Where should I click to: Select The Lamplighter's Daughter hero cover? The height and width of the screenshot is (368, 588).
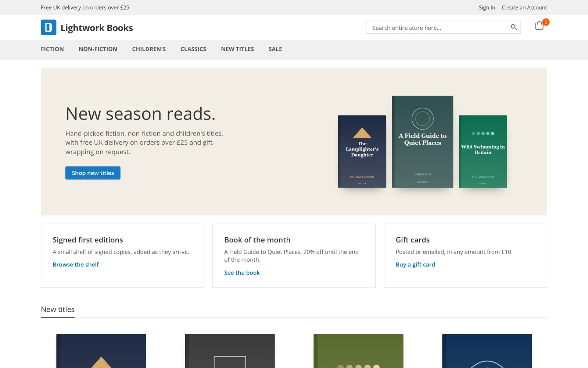pyautogui.click(x=362, y=152)
